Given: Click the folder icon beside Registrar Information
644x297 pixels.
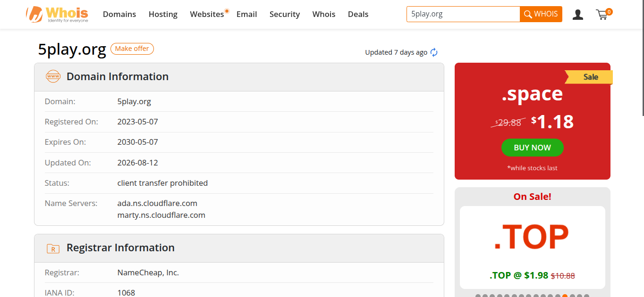Looking at the screenshot, I should tap(53, 248).
